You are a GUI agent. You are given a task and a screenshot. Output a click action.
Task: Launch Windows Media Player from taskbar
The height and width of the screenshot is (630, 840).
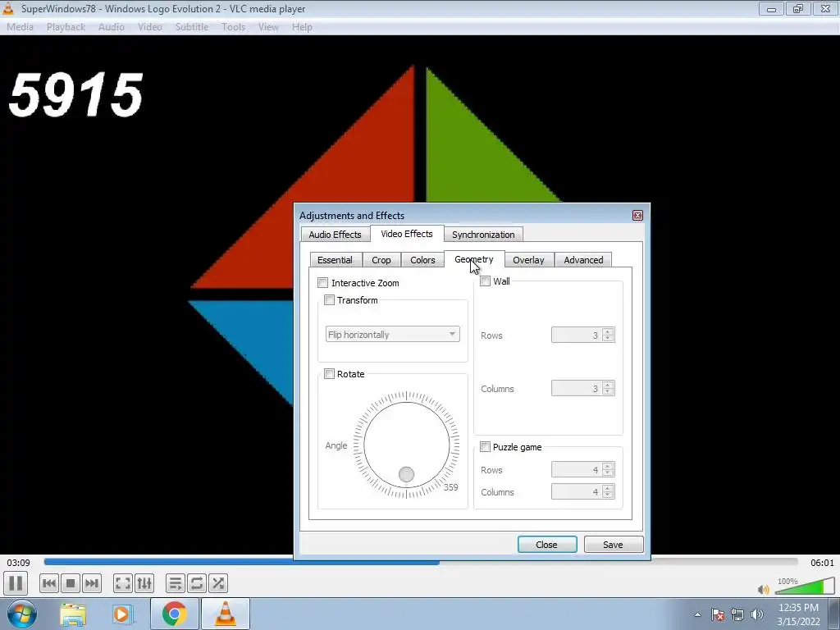(x=123, y=614)
